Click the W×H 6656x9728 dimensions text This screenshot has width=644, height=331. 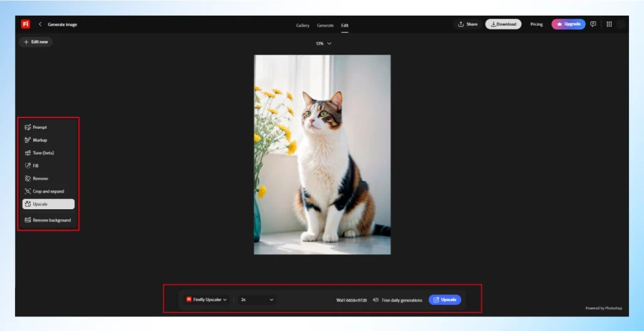[x=351, y=300]
